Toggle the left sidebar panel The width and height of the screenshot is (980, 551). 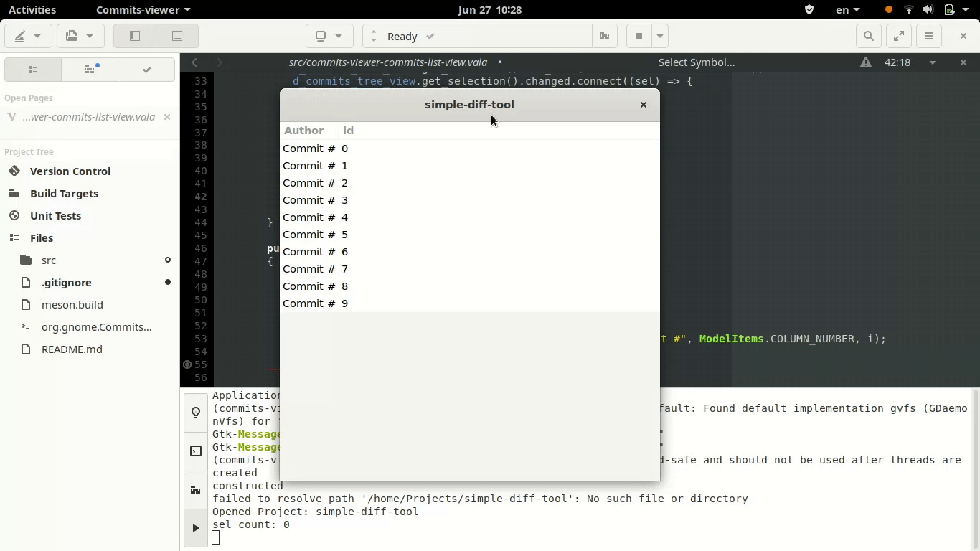[135, 36]
